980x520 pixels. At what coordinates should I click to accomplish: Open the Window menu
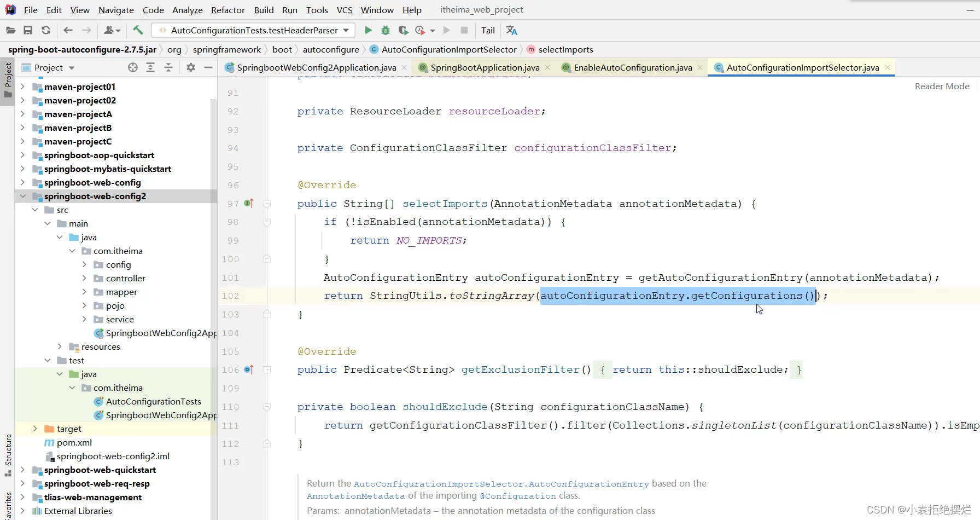(x=377, y=10)
